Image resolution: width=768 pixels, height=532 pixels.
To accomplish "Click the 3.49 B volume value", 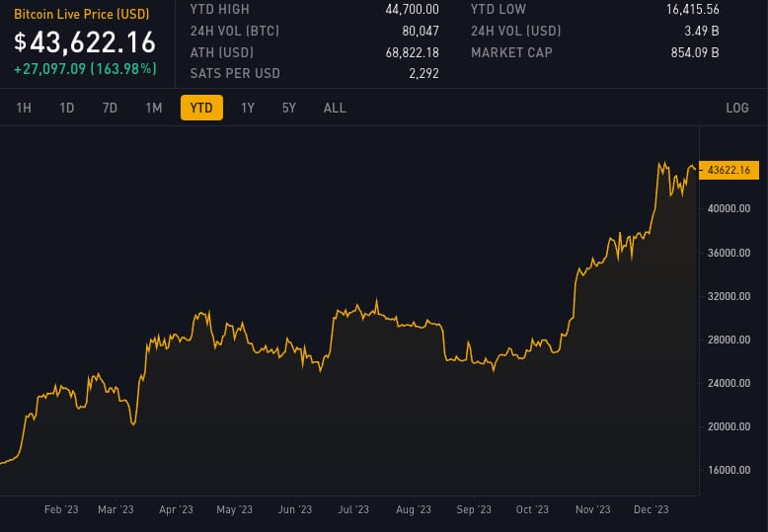I will tap(702, 31).
